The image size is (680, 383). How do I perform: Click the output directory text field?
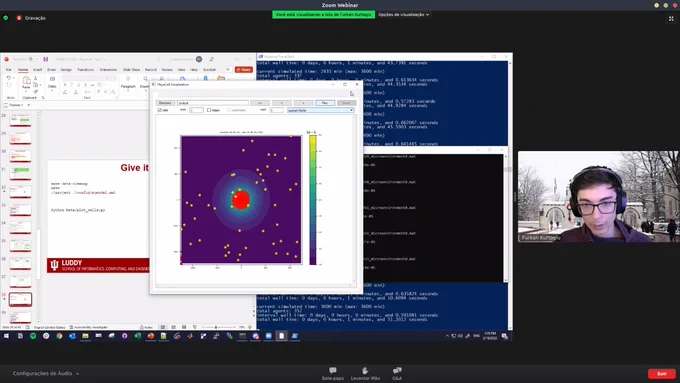pyautogui.click(x=212, y=103)
